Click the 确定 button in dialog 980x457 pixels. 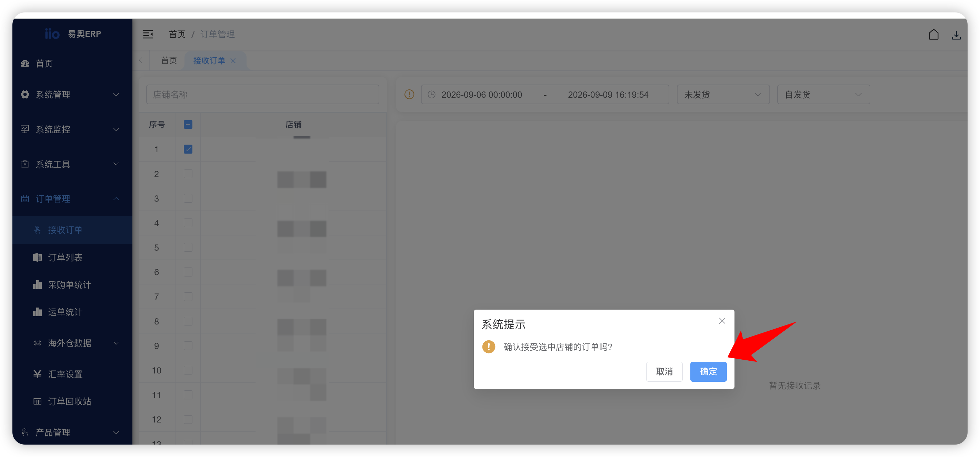tap(708, 371)
